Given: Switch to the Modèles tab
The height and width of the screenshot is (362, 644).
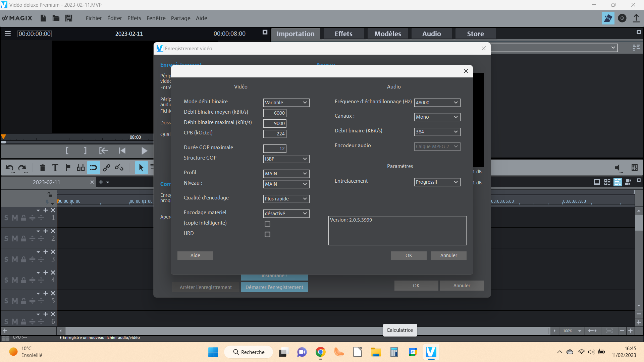Looking at the screenshot, I should point(387,34).
